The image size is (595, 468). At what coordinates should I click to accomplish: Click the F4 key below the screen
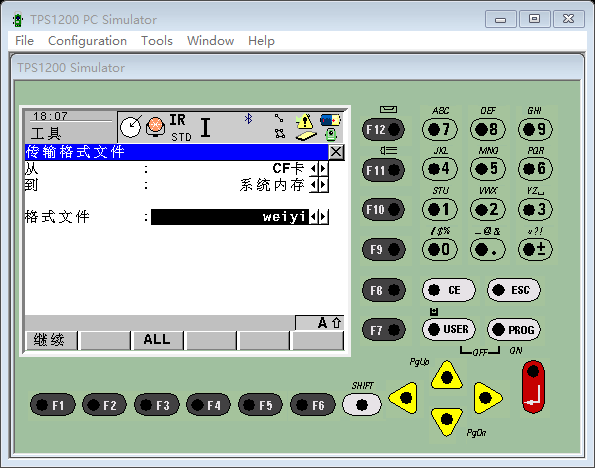[x=208, y=405]
